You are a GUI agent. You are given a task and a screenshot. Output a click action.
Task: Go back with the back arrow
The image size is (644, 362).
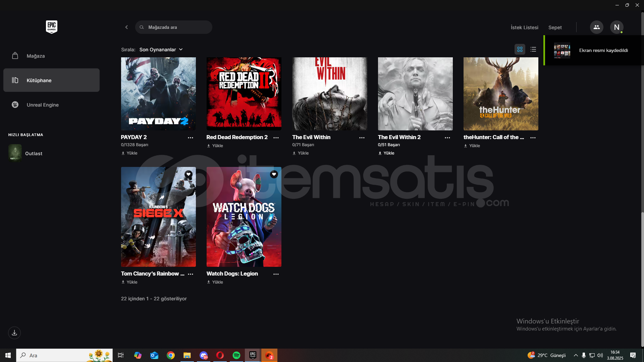(126, 27)
